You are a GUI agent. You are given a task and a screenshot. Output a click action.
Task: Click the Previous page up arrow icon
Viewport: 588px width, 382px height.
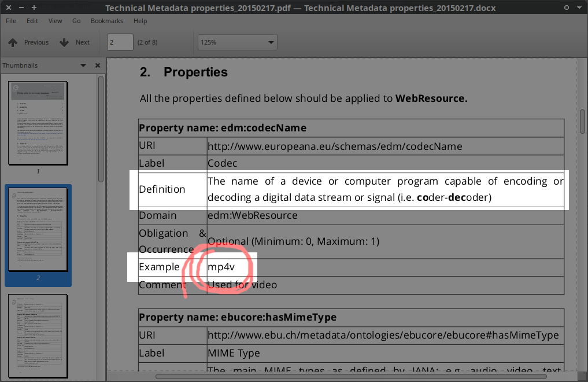(x=13, y=42)
